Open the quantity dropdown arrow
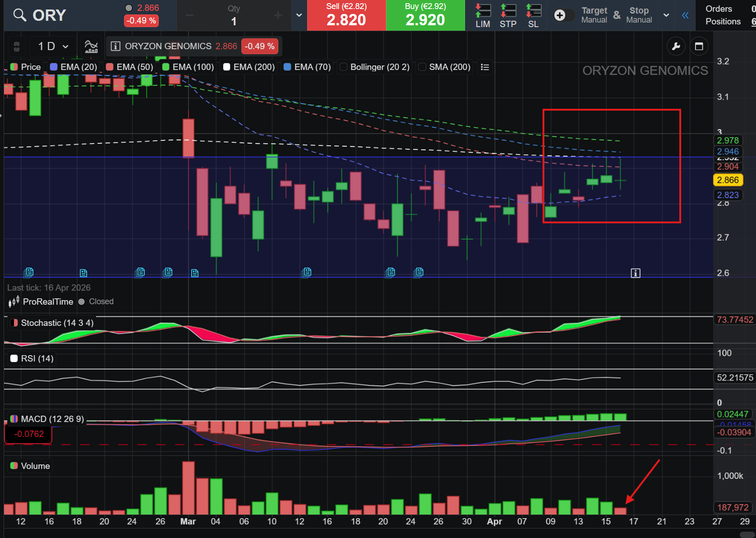The image size is (756, 538). (299, 15)
